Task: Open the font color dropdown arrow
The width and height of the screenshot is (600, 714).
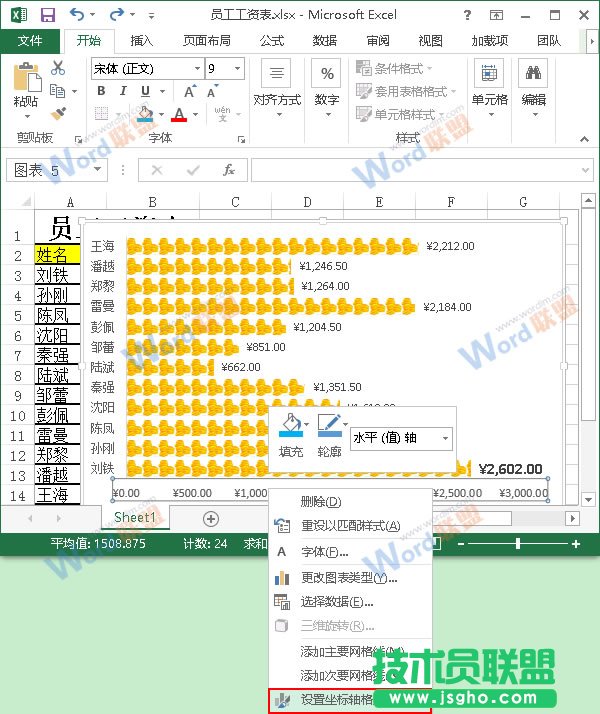Action: tap(196, 114)
